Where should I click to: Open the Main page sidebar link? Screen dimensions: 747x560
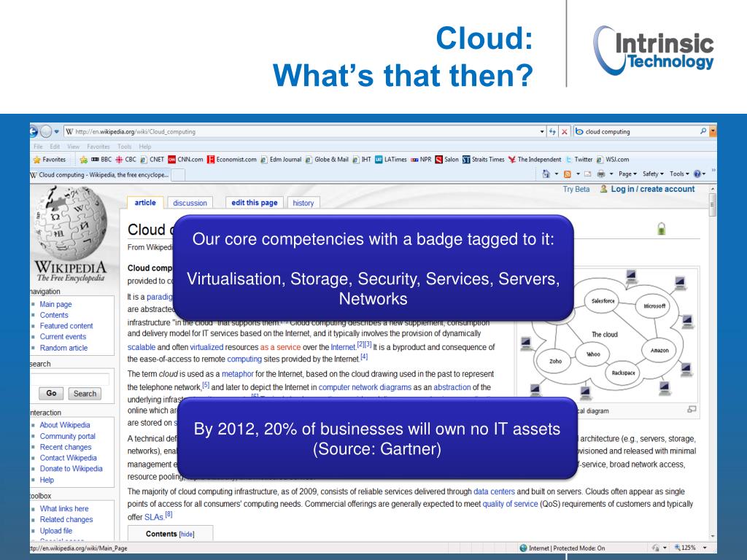[55, 304]
